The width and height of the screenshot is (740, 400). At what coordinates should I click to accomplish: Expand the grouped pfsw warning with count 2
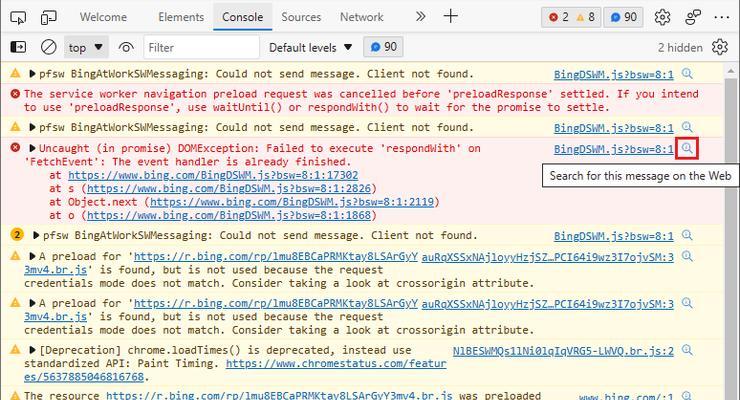(x=36, y=235)
